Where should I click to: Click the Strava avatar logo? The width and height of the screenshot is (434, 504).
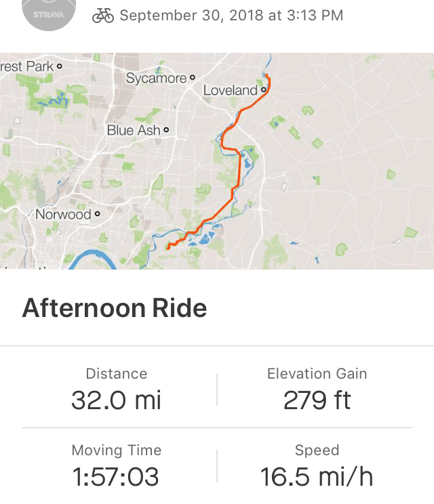(50, 12)
